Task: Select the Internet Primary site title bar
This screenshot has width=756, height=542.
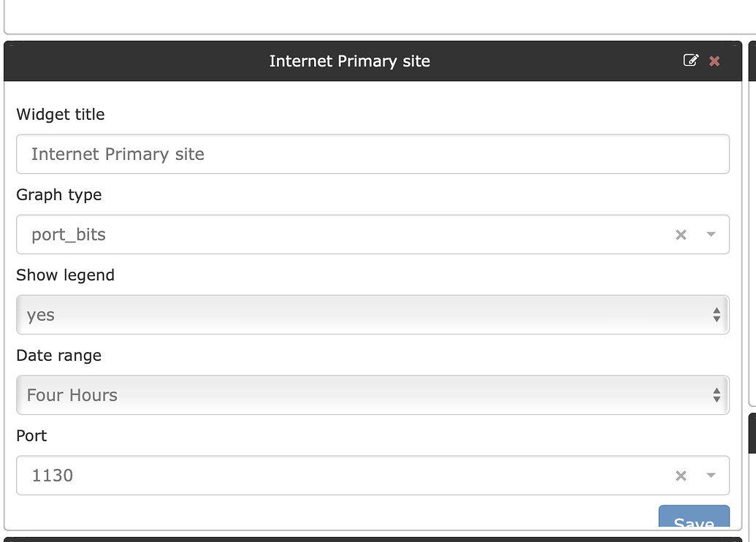Action: 349,61
